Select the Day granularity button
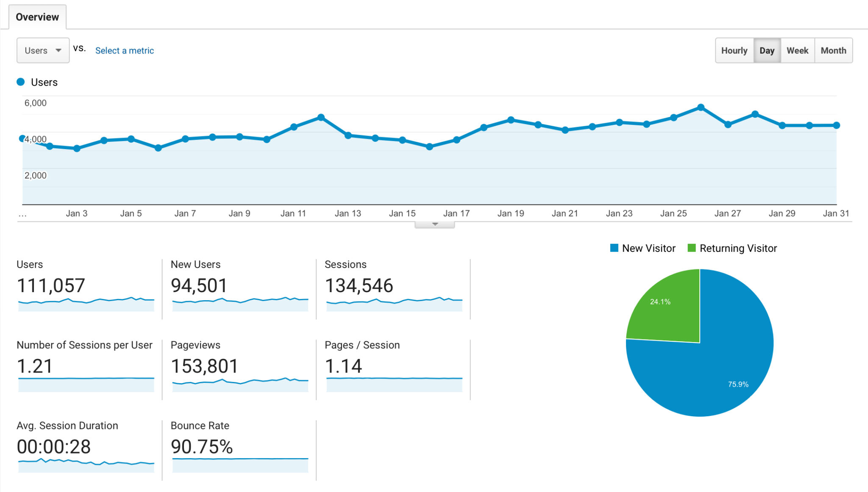The image size is (868, 492). click(767, 50)
